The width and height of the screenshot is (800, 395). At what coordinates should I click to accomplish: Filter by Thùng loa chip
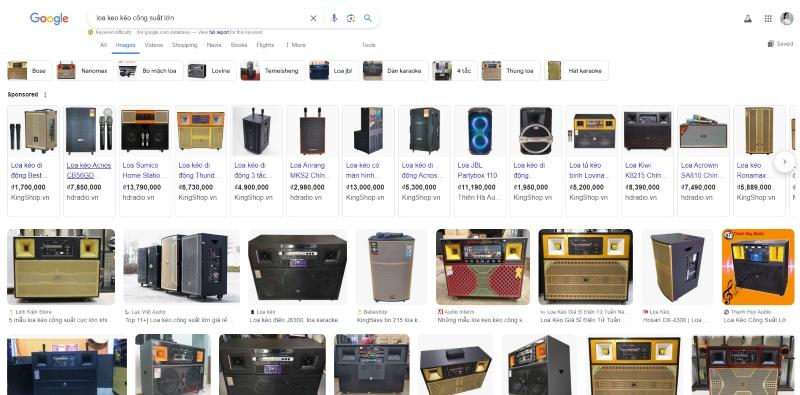510,71
